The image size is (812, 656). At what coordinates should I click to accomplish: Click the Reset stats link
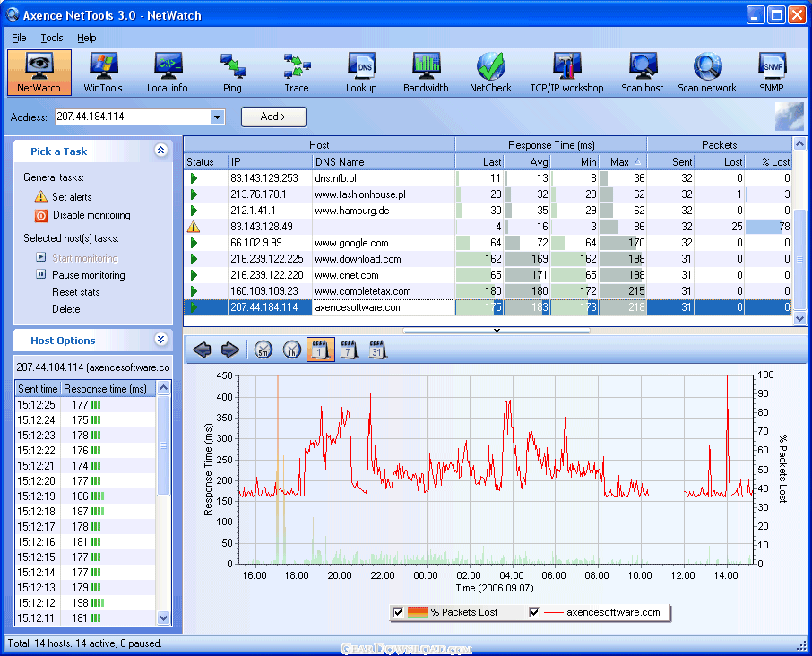(75, 292)
